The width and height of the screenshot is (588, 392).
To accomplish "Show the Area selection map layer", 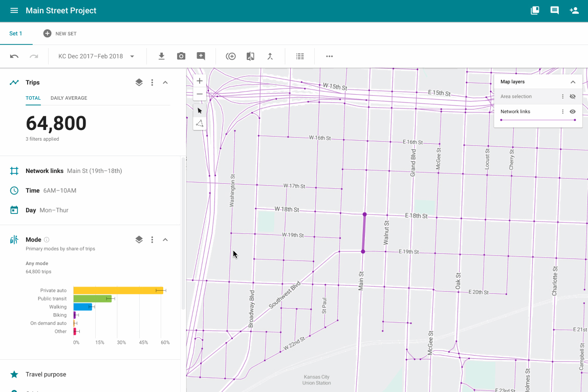I will pyautogui.click(x=573, y=96).
